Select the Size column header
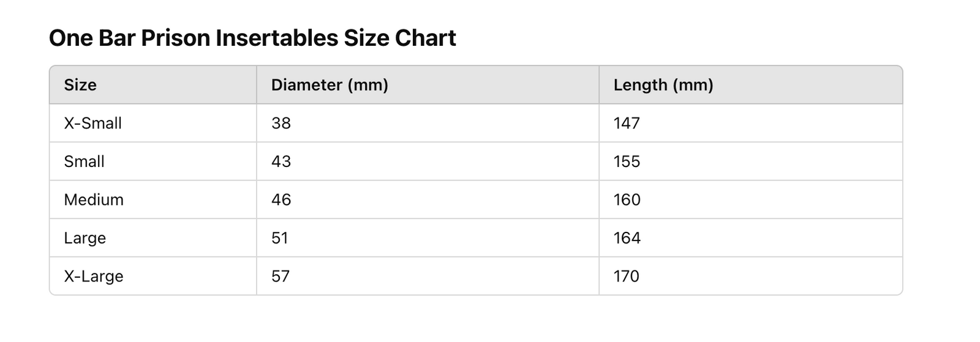 tap(80, 85)
